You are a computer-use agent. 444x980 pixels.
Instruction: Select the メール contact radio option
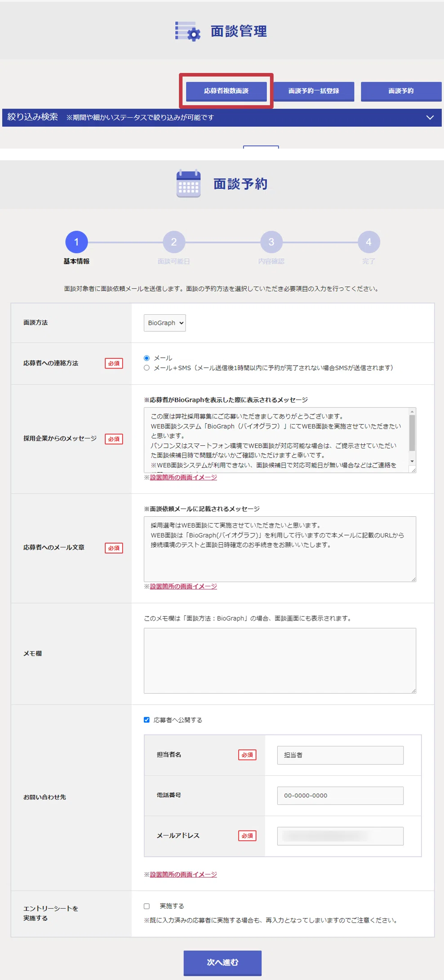point(147,358)
